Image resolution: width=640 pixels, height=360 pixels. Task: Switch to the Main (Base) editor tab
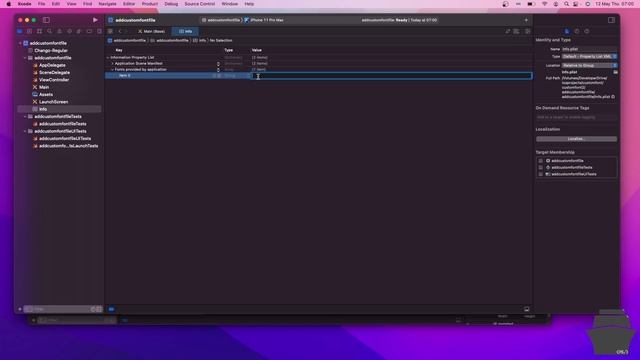click(x=151, y=31)
